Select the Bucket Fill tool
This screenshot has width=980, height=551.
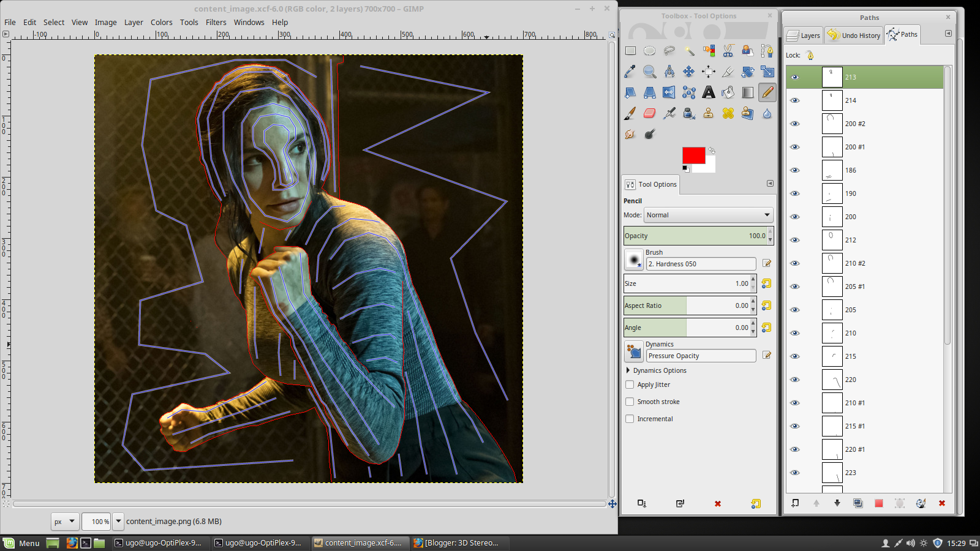728,92
